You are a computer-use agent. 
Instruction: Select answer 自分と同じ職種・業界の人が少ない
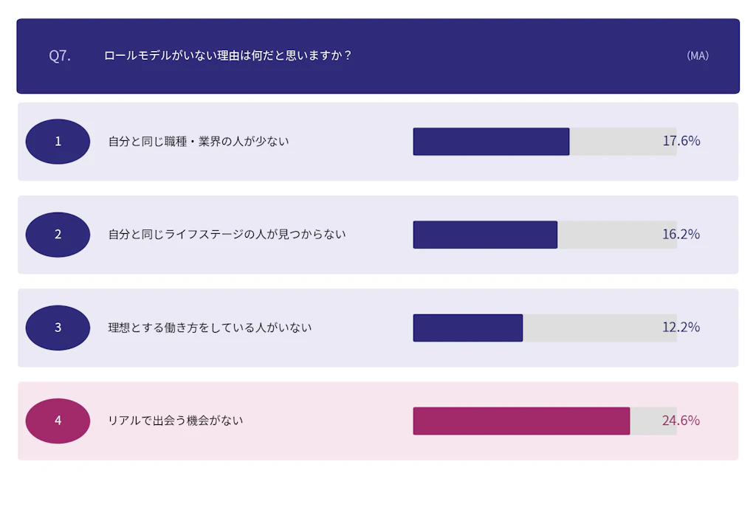click(x=199, y=142)
